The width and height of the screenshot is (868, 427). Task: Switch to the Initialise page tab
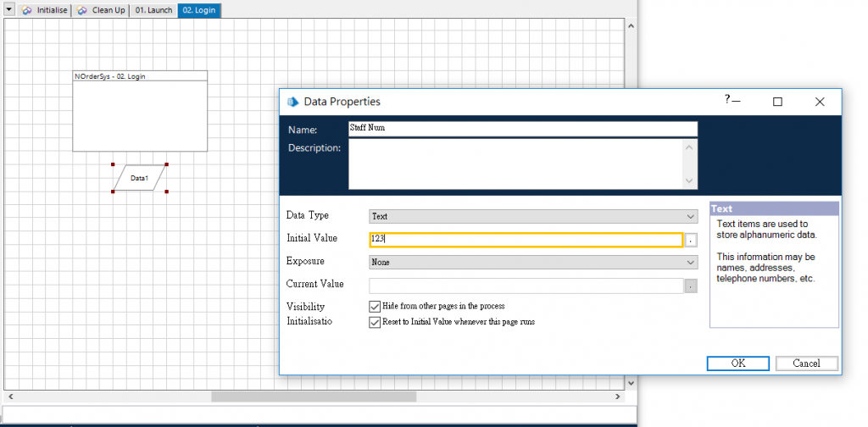coord(44,10)
